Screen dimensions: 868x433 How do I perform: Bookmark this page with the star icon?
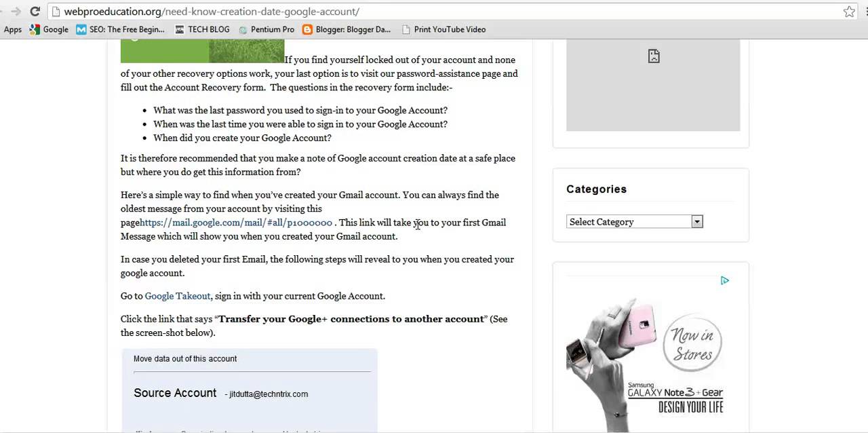pyautogui.click(x=849, y=12)
